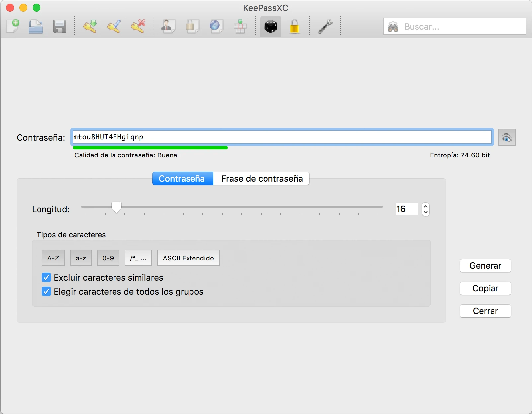Toggle the dice password generator icon
The height and width of the screenshot is (414, 532).
(x=270, y=26)
